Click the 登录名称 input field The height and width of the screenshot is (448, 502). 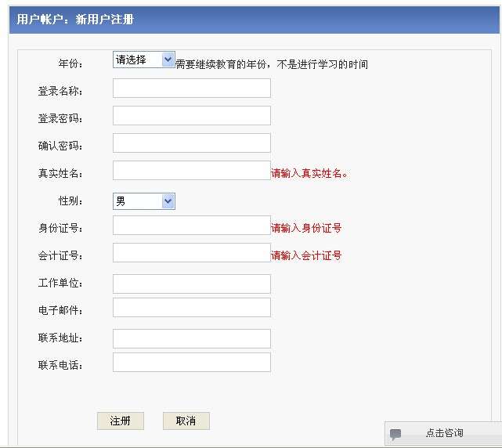[191, 88]
